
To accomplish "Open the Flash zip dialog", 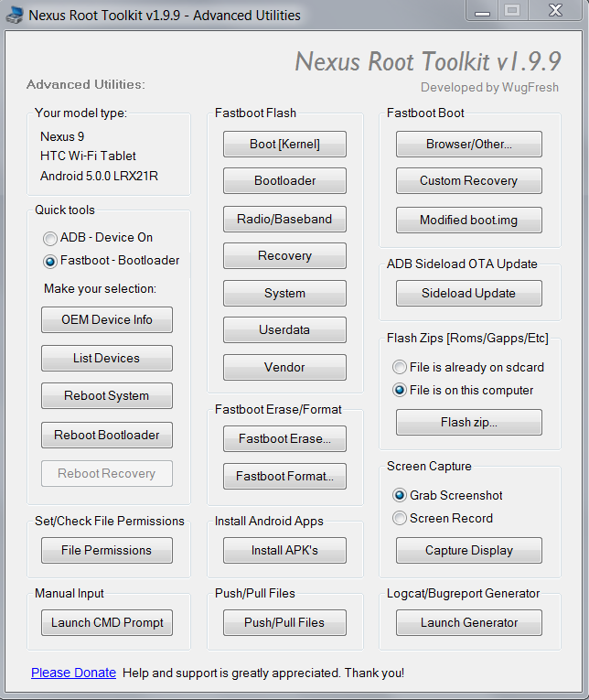I will [468, 422].
